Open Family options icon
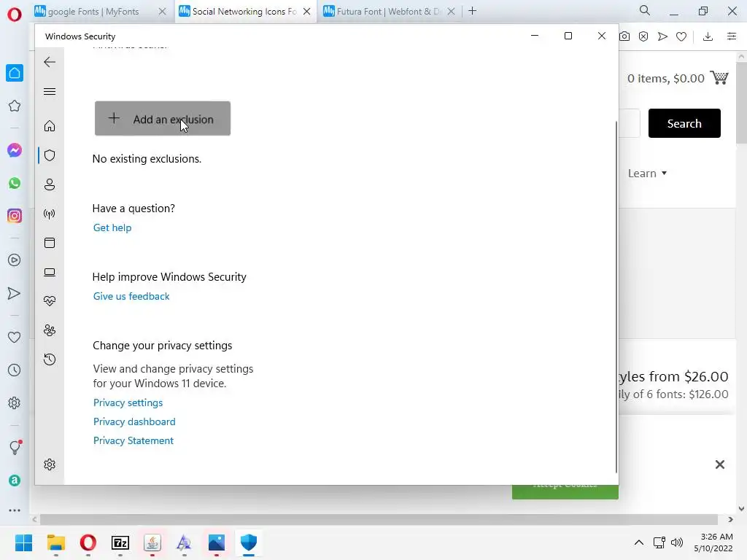Viewport: 747px width, 560px height. pos(50,330)
